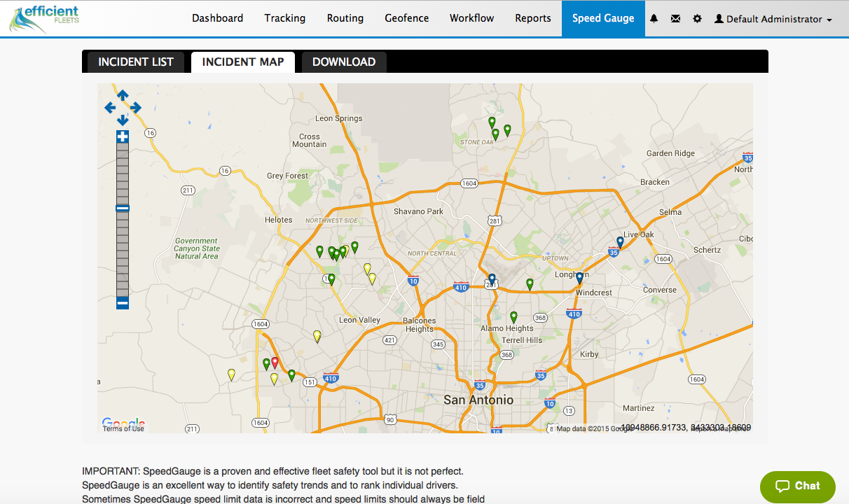The width and height of the screenshot is (849, 504).
Task: Select green marker next to red marker
Action: click(x=266, y=364)
